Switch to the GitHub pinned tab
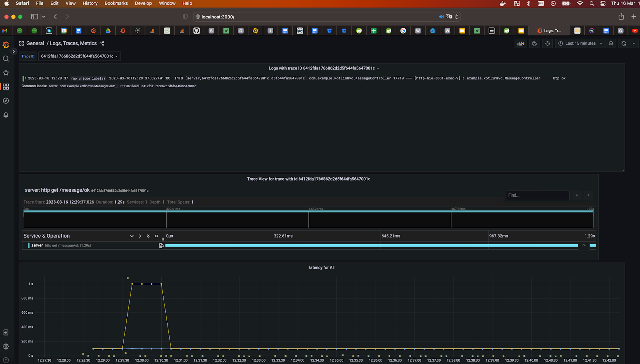The image size is (640, 364). [196, 31]
